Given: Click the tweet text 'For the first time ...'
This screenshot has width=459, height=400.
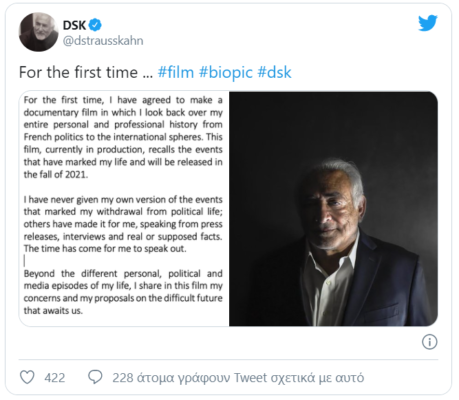Looking at the screenshot, I should [86, 72].
